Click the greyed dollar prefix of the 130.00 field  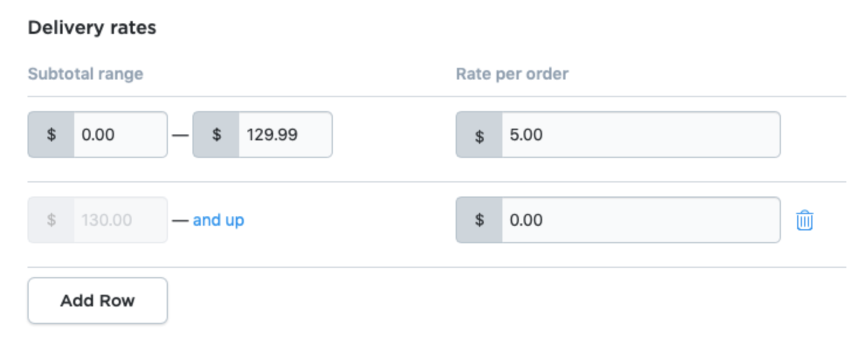pyautogui.click(x=51, y=220)
